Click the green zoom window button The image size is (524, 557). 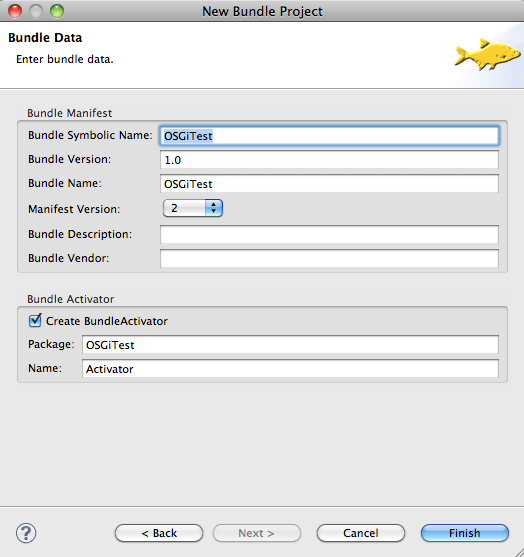click(57, 11)
